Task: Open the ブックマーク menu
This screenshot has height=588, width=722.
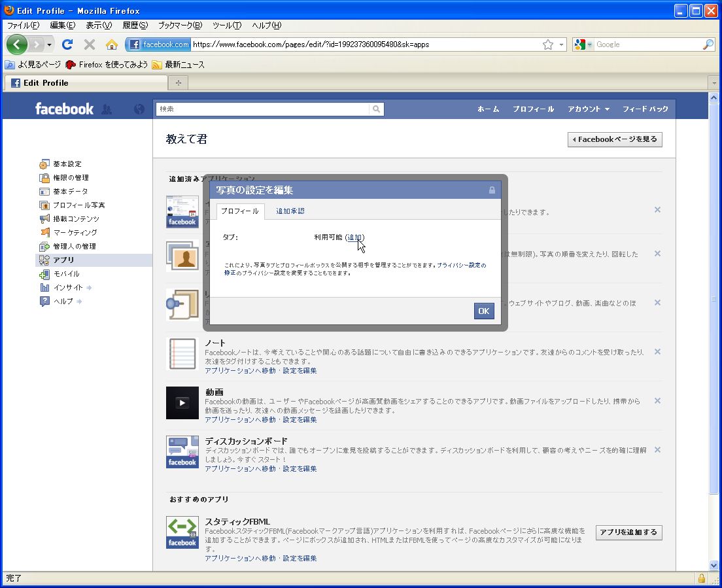Action: click(x=180, y=26)
